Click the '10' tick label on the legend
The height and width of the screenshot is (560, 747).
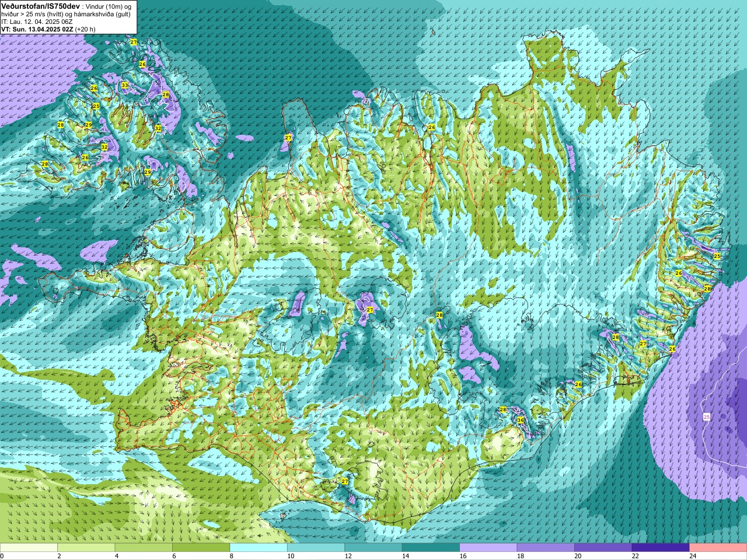[291, 556]
